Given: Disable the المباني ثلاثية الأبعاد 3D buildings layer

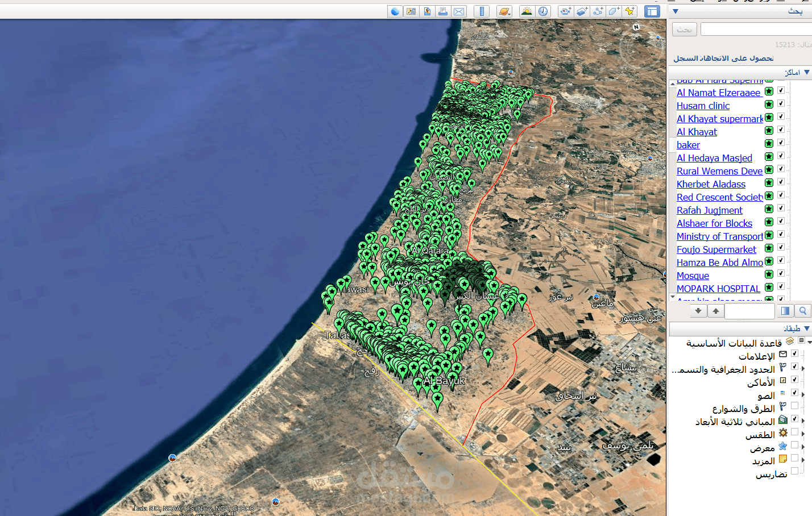Looking at the screenshot, I should click(x=794, y=419).
